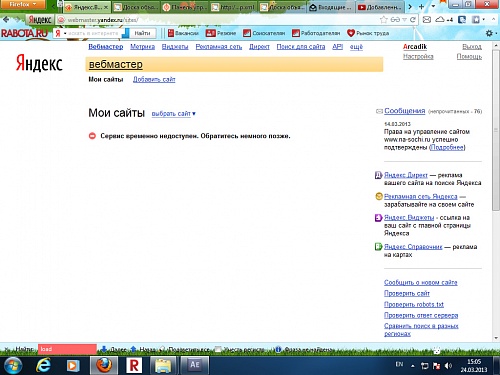500x375 pixels.
Task: Open Поиск для сайта link
Action: coord(301,47)
